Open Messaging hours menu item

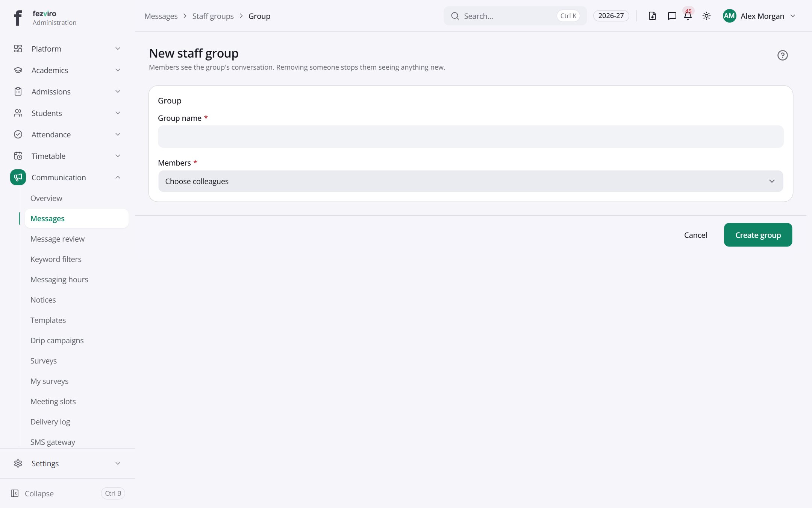coord(59,279)
